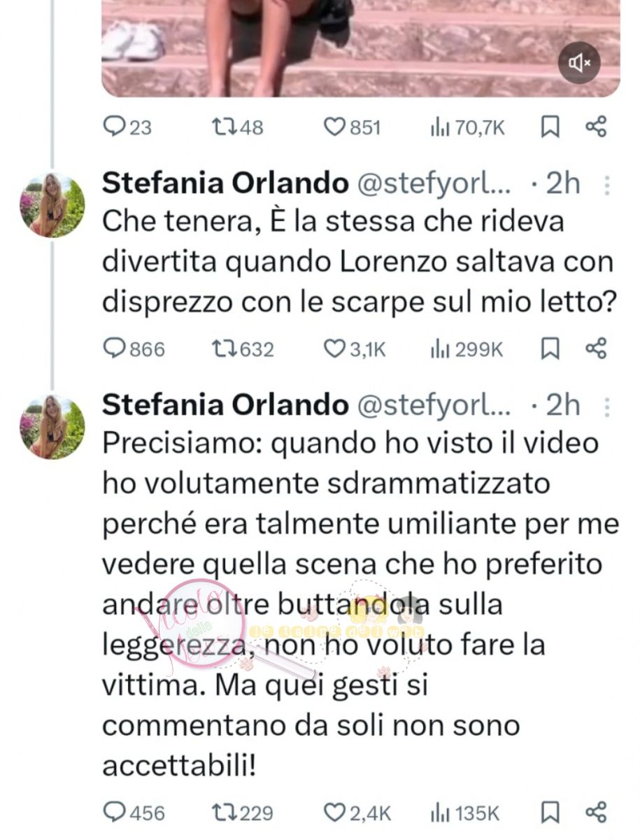This screenshot has height=840, width=640.
Task: Share the 'Precisiamo' tweet
Action: [x=595, y=813]
